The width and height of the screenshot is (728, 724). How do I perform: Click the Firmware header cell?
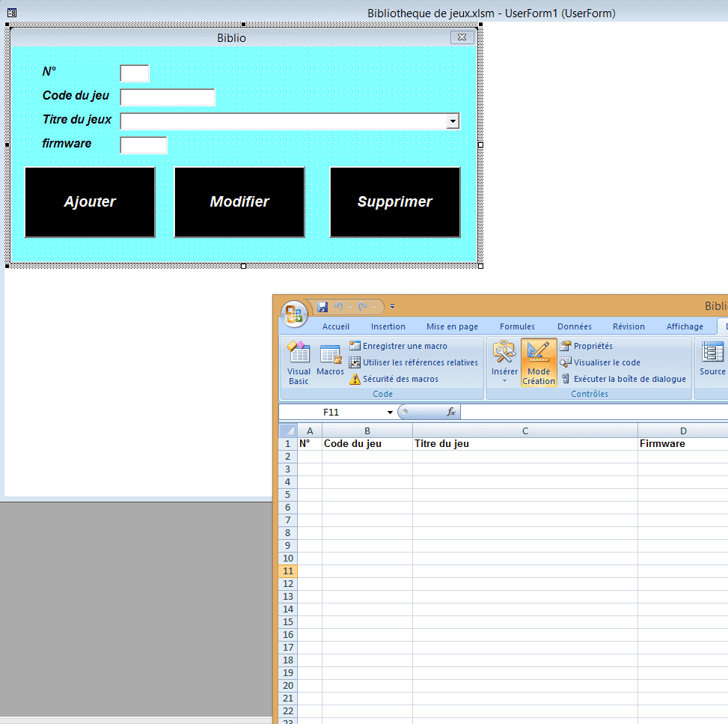point(683,444)
